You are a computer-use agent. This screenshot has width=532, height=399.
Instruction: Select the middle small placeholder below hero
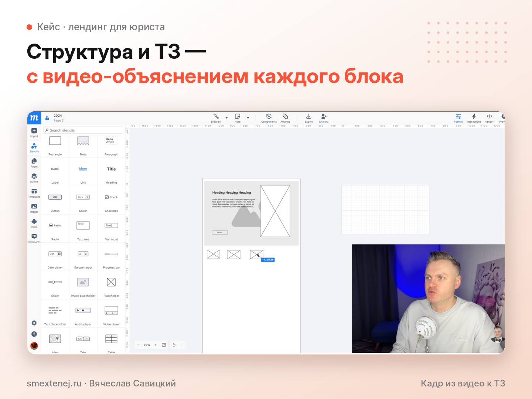click(234, 255)
